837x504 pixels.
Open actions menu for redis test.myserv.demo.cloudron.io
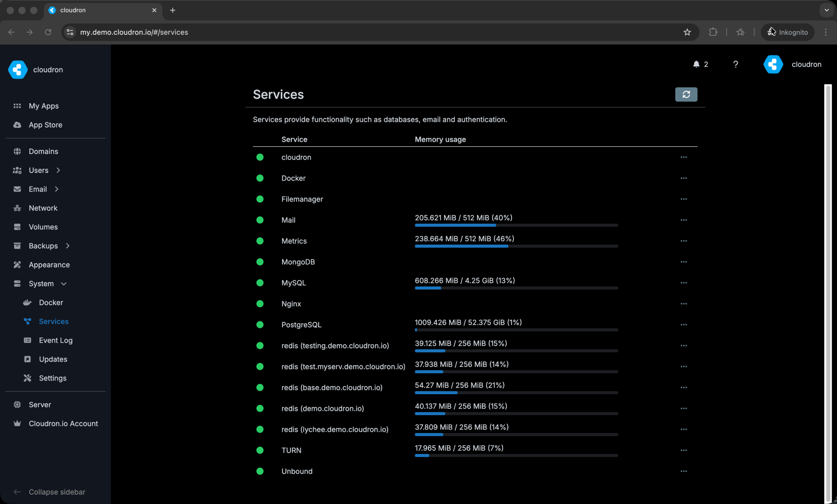(683, 366)
